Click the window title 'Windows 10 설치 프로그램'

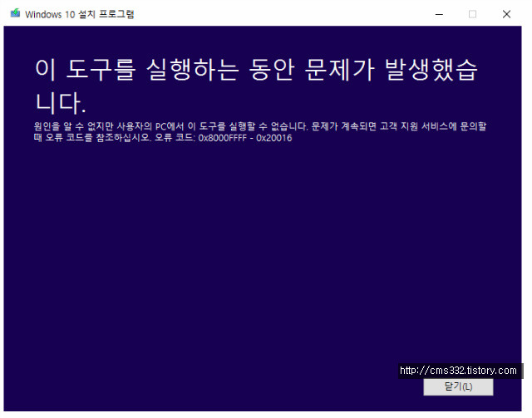[x=80, y=14]
